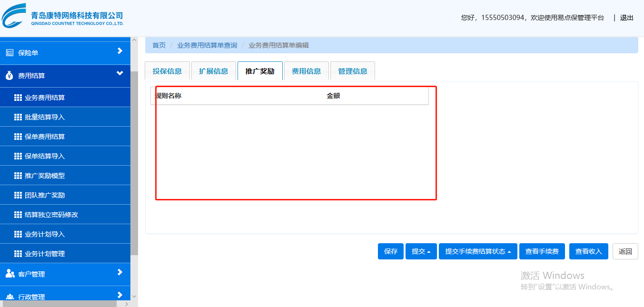Click the 查看手续费 button
This screenshot has height=307, width=644.
coord(542,251)
